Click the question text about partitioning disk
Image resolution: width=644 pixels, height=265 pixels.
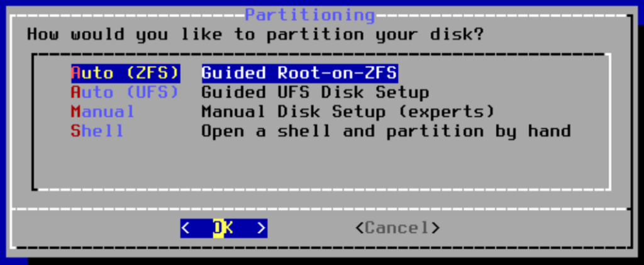[255, 34]
